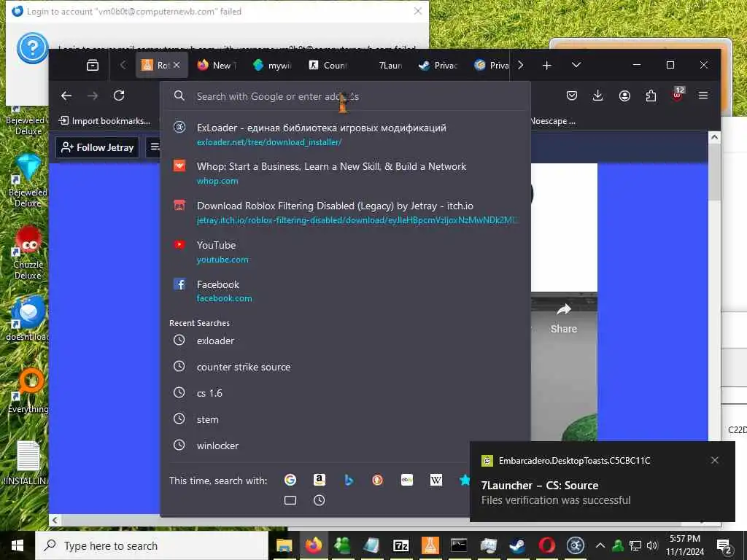Open Firefox account icon
Image resolution: width=747 pixels, height=560 pixels.
(x=624, y=96)
